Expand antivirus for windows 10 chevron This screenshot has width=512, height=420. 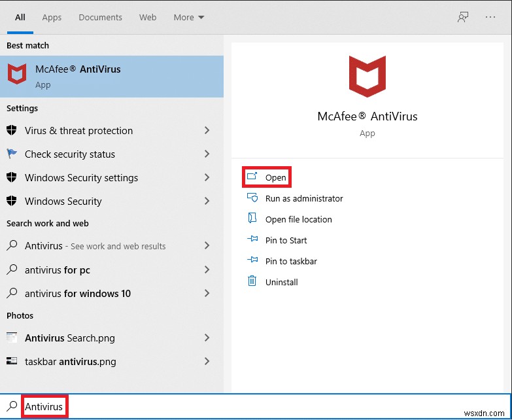click(x=207, y=293)
